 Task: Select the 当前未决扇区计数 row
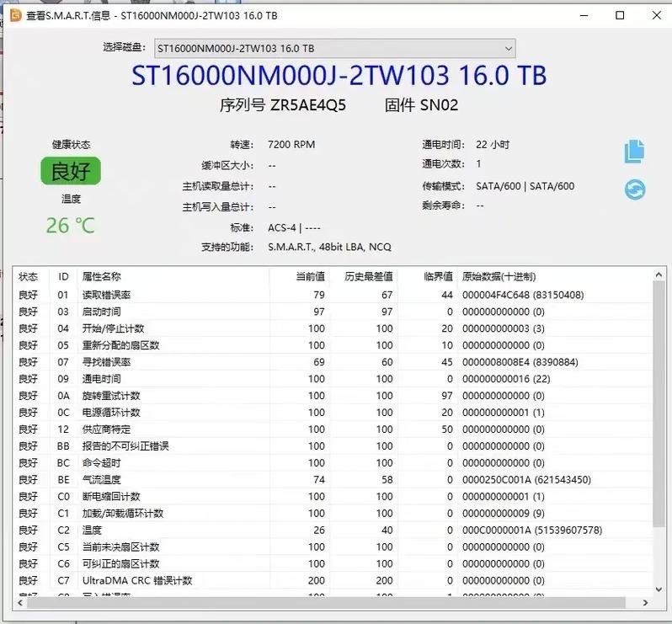333,547
